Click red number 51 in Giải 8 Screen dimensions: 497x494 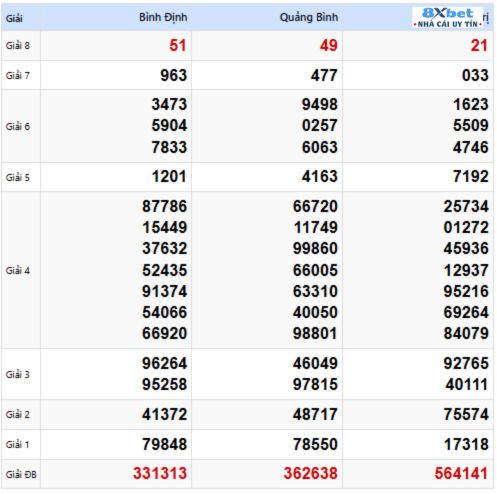point(178,45)
